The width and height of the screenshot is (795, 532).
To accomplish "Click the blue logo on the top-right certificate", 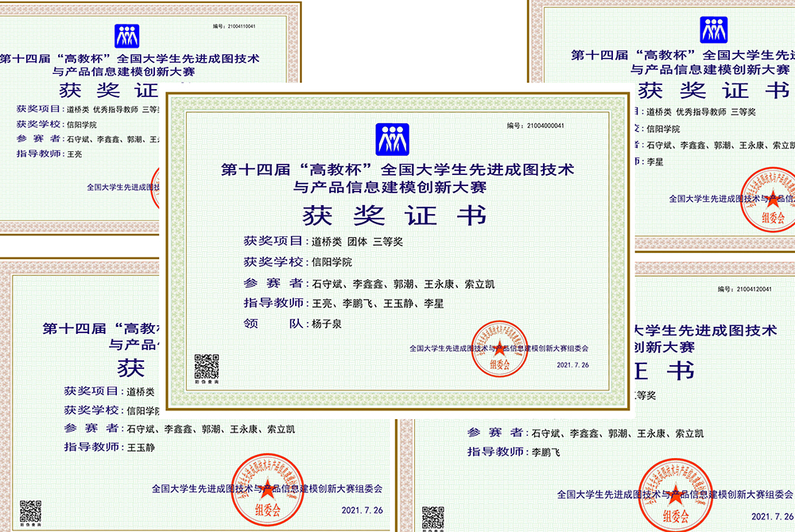I will point(713,30).
